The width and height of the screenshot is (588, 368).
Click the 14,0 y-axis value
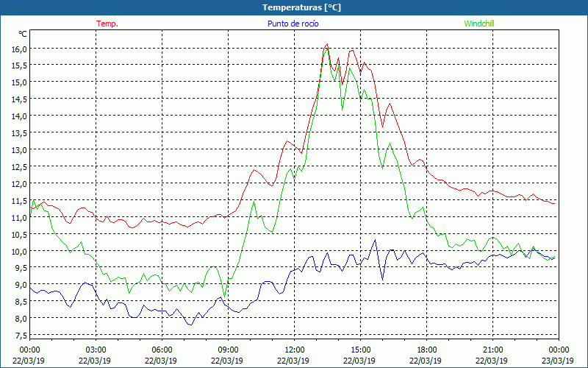pyautogui.click(x=20, y=116)
